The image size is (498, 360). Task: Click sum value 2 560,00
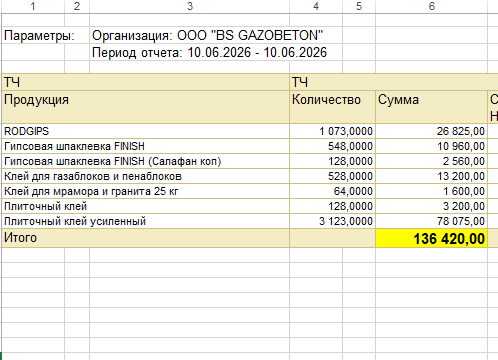[432, 161]
